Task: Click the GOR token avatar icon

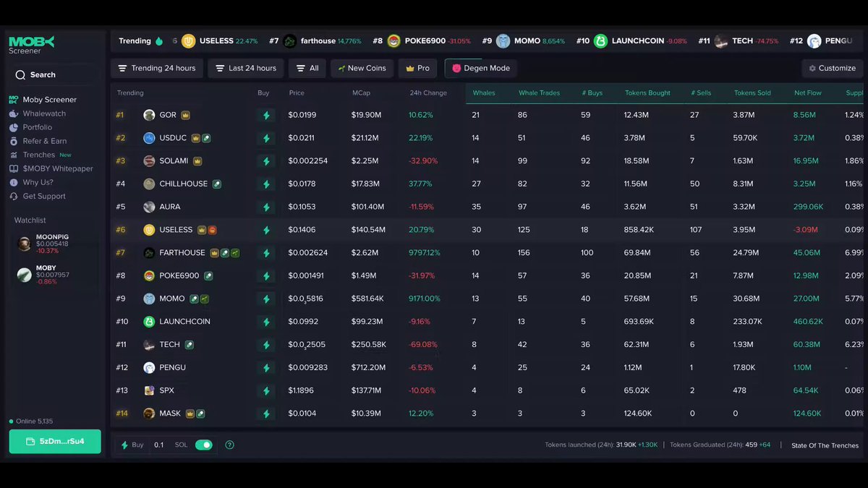Action: [x=149, y=115]
